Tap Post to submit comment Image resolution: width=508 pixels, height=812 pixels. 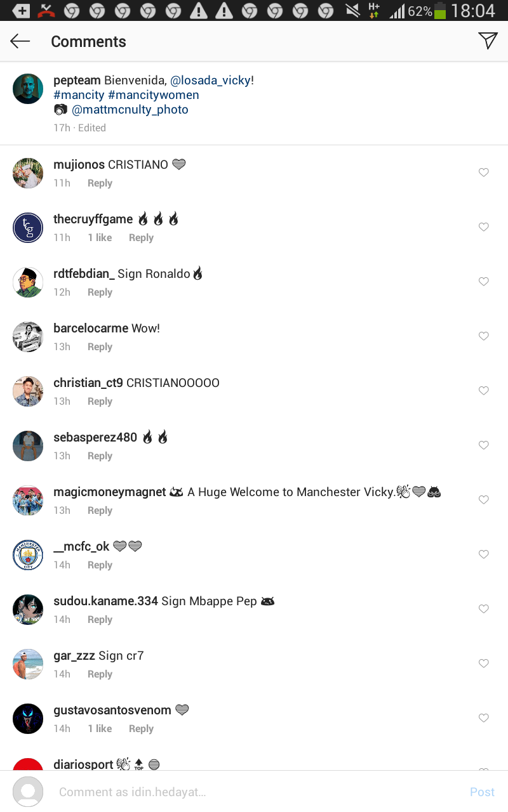point(482,792)
